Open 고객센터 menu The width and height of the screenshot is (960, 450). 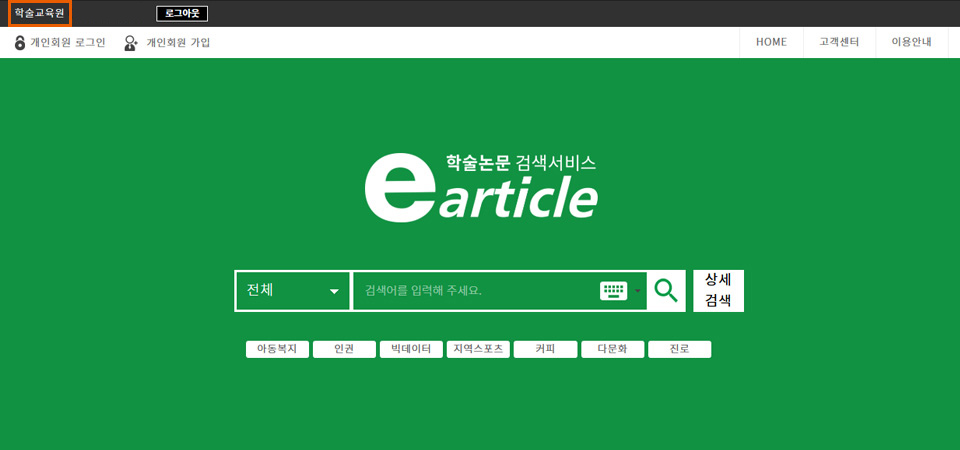coord(839,42)
